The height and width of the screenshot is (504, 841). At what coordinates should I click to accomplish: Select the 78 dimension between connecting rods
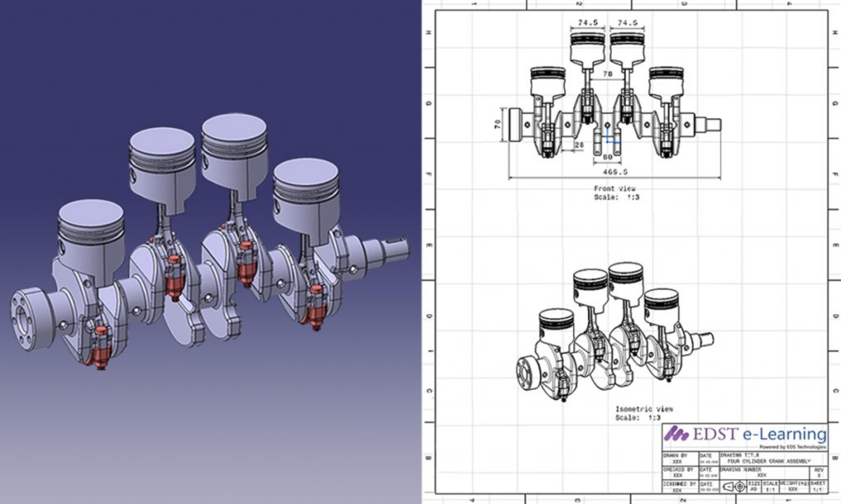(607, 74)
